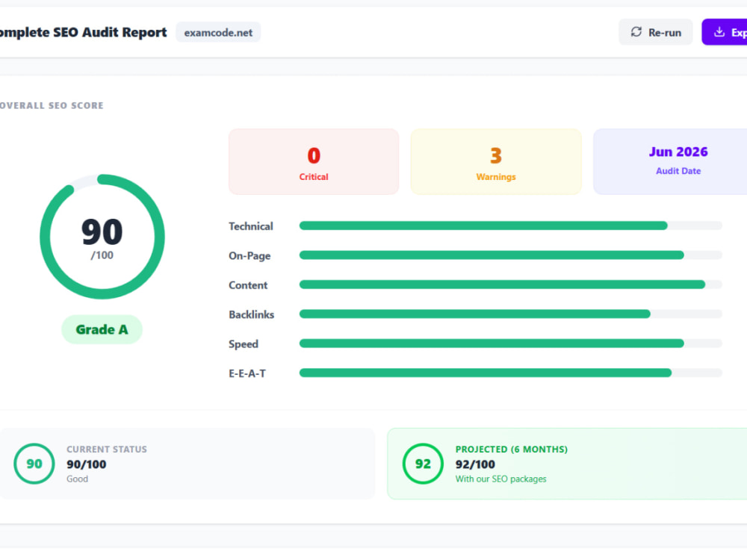
Task: Click the "E-E-A-T" label
Action: click(247, 373)
